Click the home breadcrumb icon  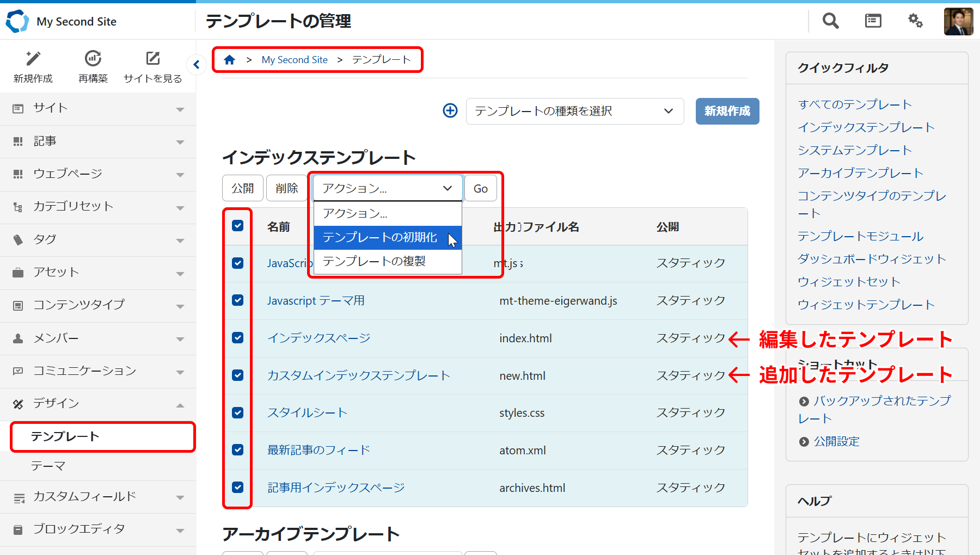230,60
